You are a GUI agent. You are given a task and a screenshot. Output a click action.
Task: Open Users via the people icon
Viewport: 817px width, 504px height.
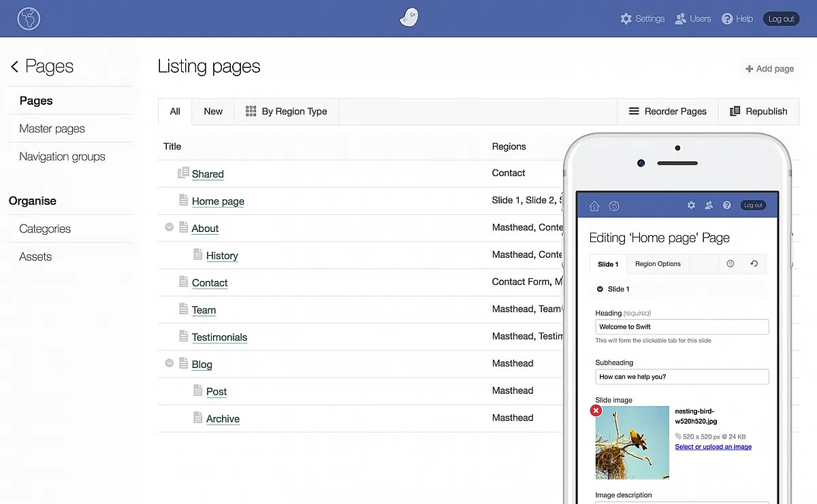click(680, 19)
